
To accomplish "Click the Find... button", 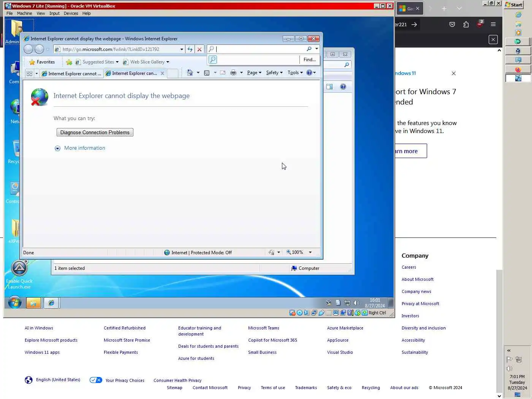I will coord(309,60).
